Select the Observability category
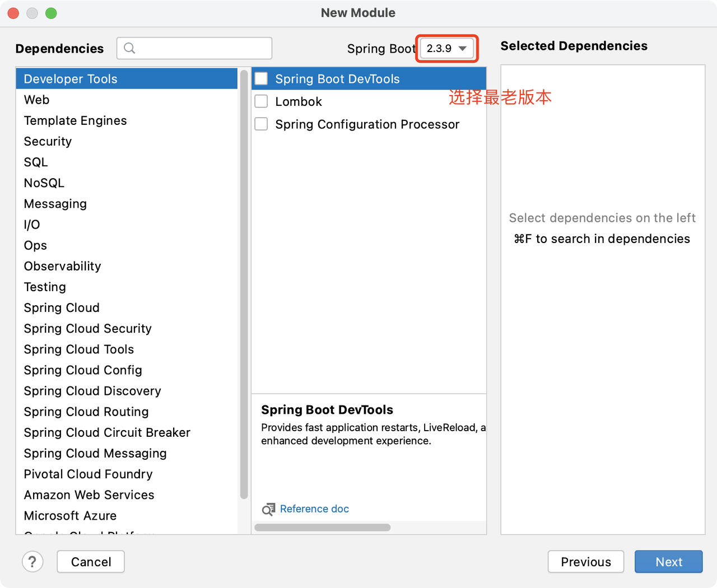717x588 pixels. pyautogui.click(x=127, y=266)
